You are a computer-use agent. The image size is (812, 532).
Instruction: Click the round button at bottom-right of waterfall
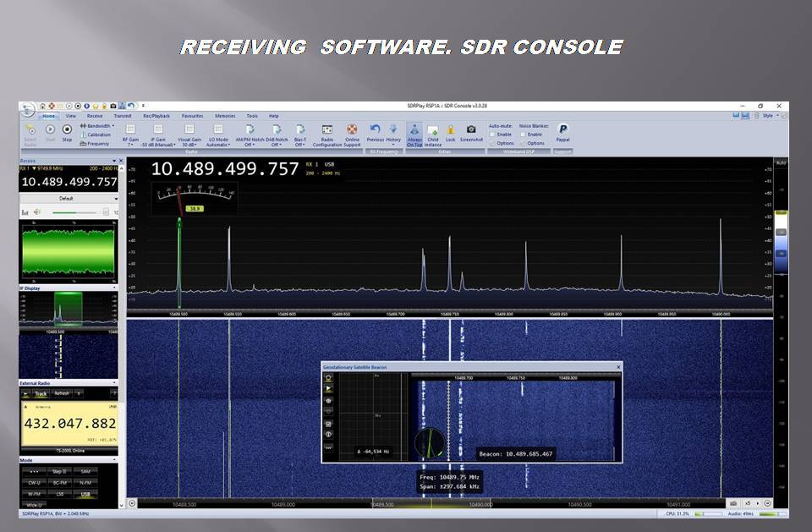pyautogui.click(x=767, y=503)
